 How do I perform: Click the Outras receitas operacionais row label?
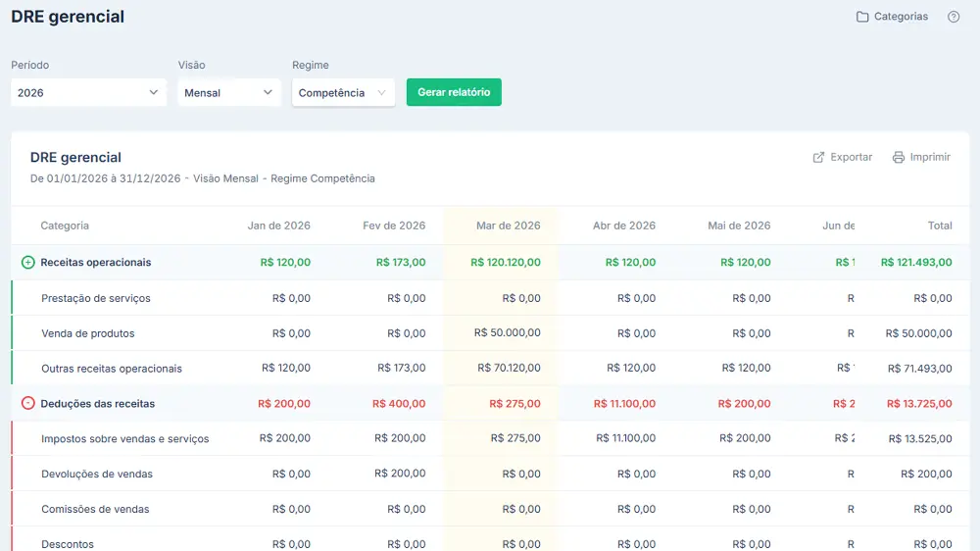click(112, 369)
